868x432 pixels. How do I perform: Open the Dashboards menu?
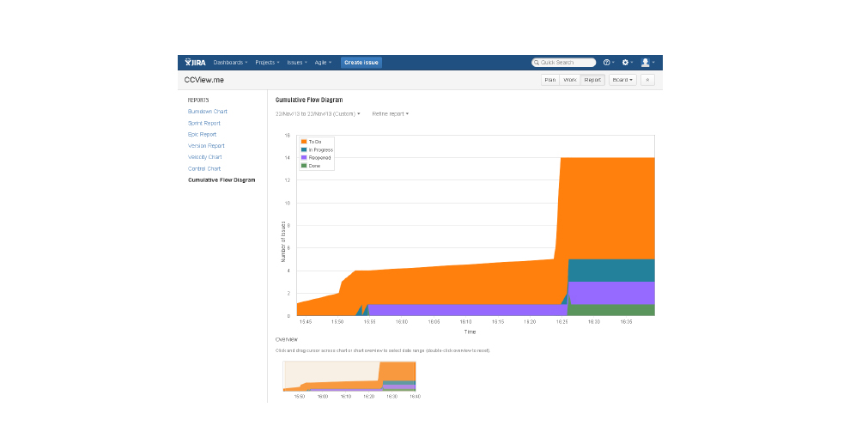point(230,63)
